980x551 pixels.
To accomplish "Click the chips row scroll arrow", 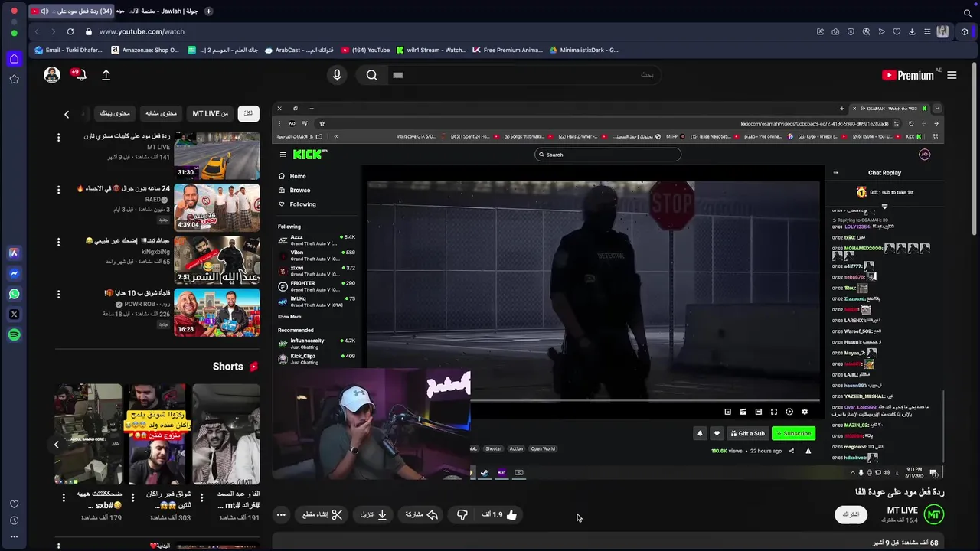I will (x=67, y=114).
